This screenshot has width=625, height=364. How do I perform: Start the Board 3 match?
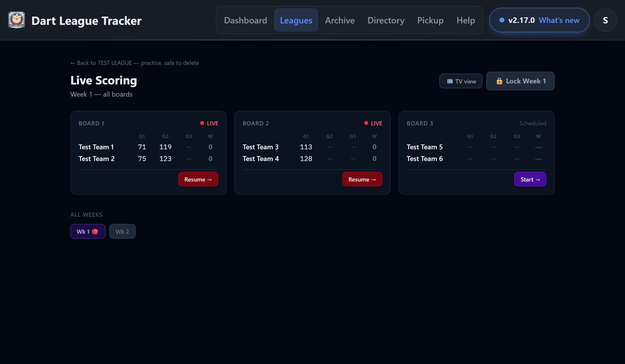click(x=530, y=179)
